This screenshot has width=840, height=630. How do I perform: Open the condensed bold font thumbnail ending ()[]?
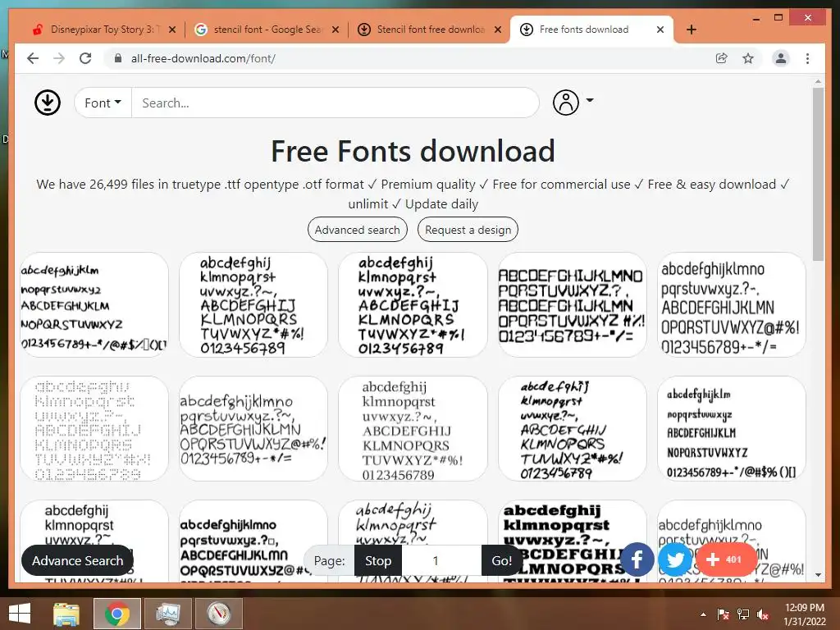pyautogui.click(x=731, y=428)
